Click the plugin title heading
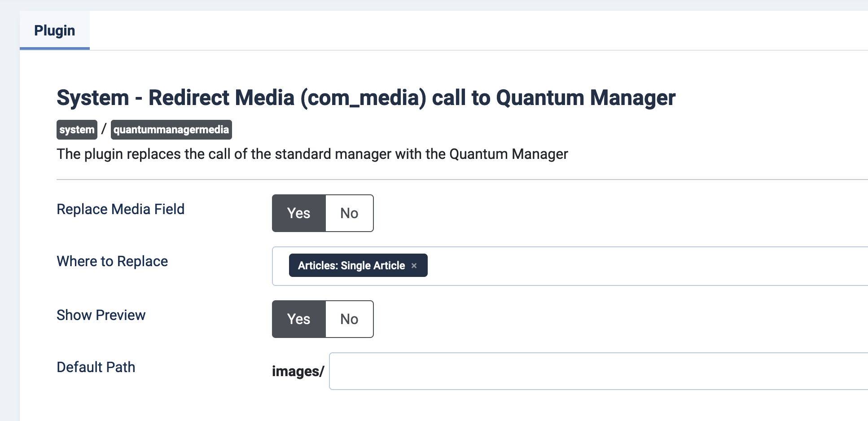Image resolution: width=868 pixels, height=421 pixels. (x=366, y=98)
